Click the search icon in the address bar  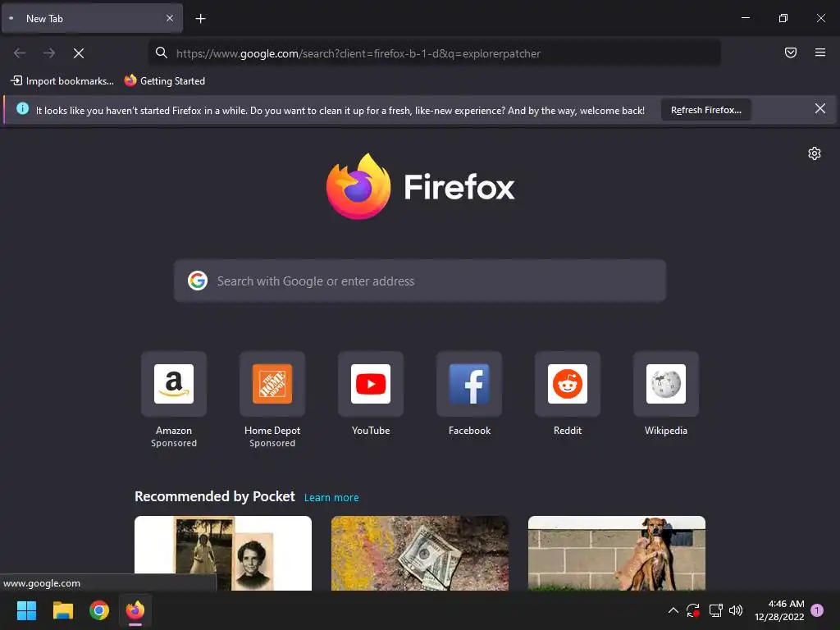click(162, 52)
